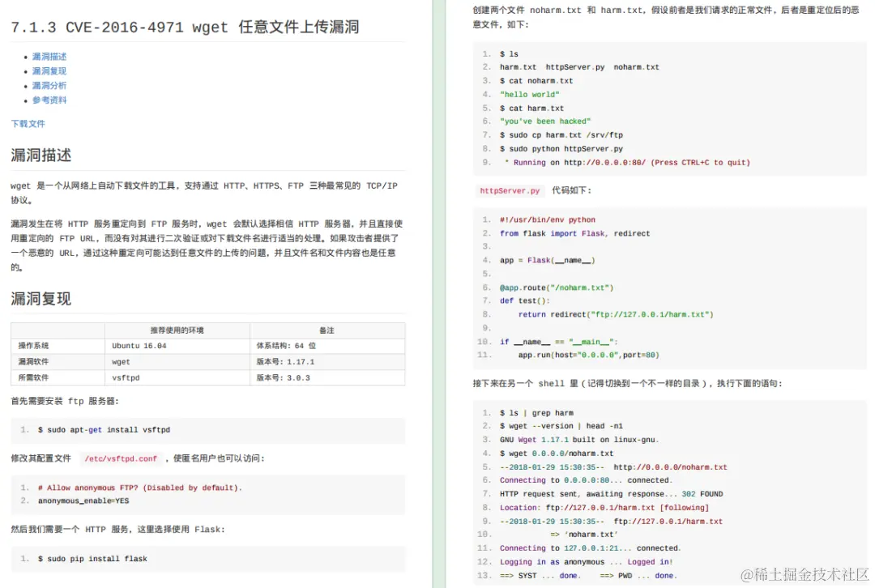Click the "you've been hacked" output line
This screenshot has width=875, height=588.
pos(545,121)
